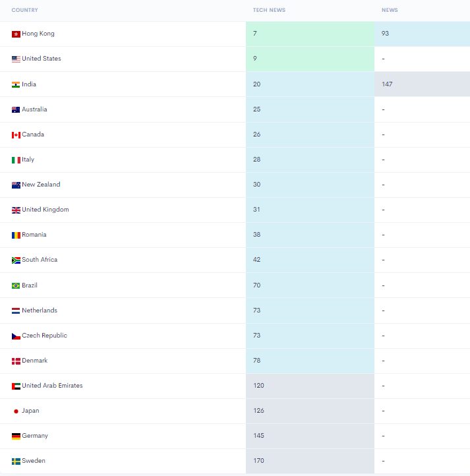Open the United Kingdom country link
Screen dimensions: 470x476
tap(45, 210)
